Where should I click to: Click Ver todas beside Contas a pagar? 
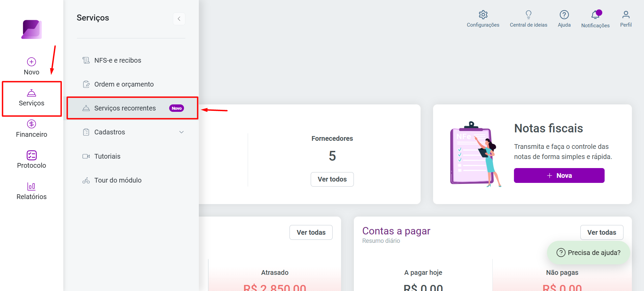coord(602,232)
